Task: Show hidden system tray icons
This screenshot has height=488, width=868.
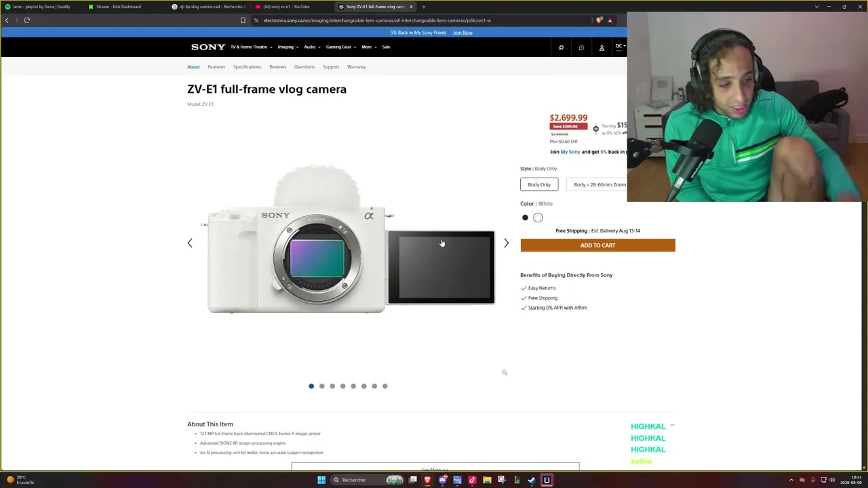Action: tap(791, 480)
